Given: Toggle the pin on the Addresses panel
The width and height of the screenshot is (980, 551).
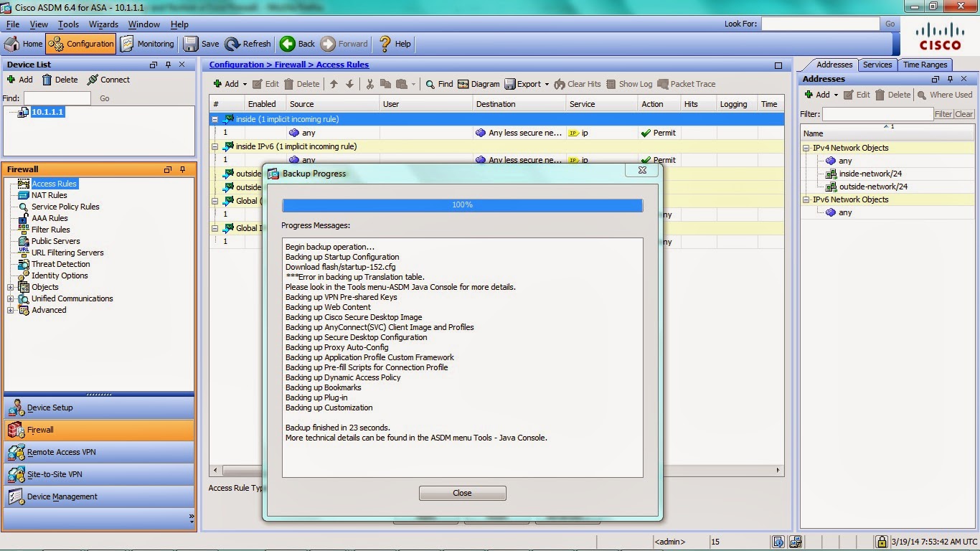Looking at the screenshot, I should click(950, 78).
